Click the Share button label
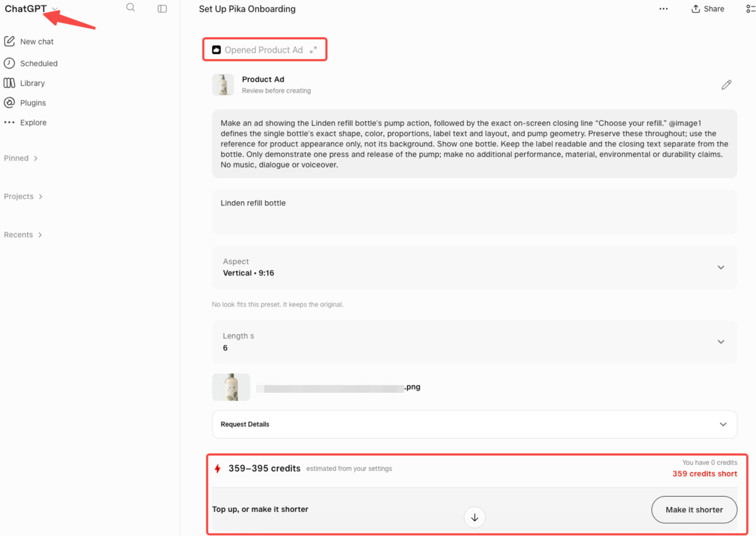The width and height of the screenshot is (756, 536). point(714,9)
